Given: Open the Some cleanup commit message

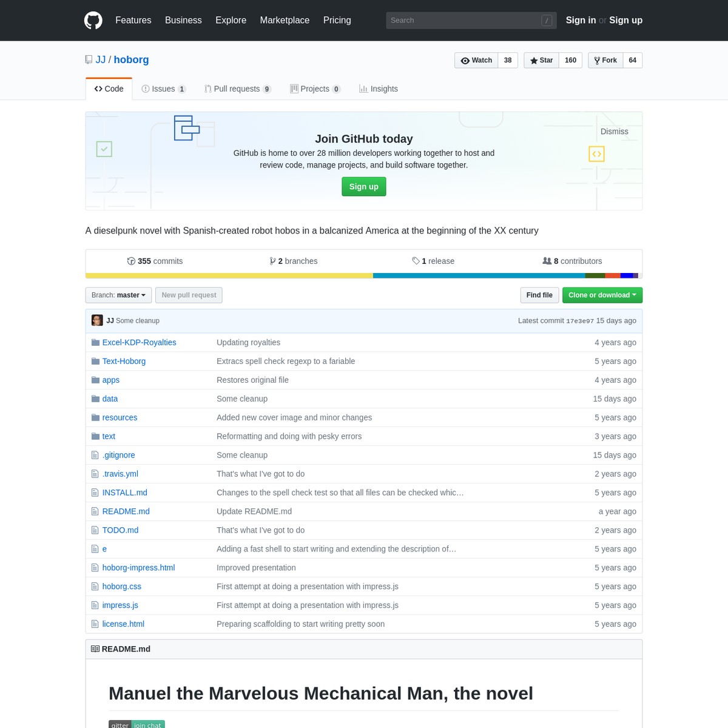Looking at the screenshot, I should coord(138,320).
